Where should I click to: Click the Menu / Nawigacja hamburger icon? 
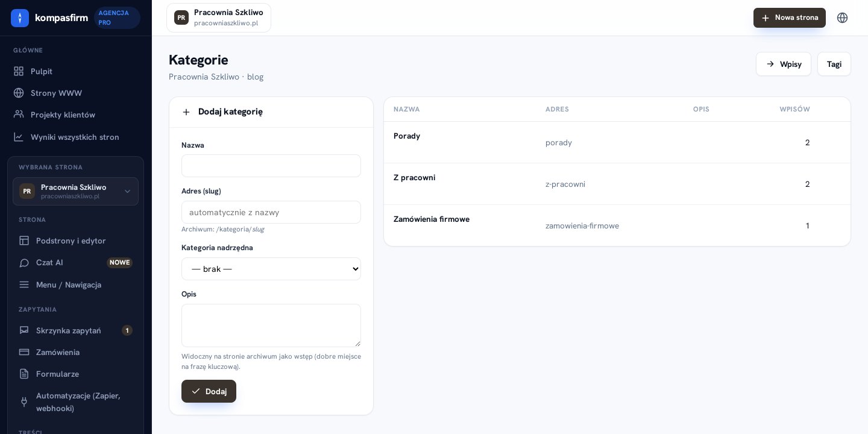[24, 285]
